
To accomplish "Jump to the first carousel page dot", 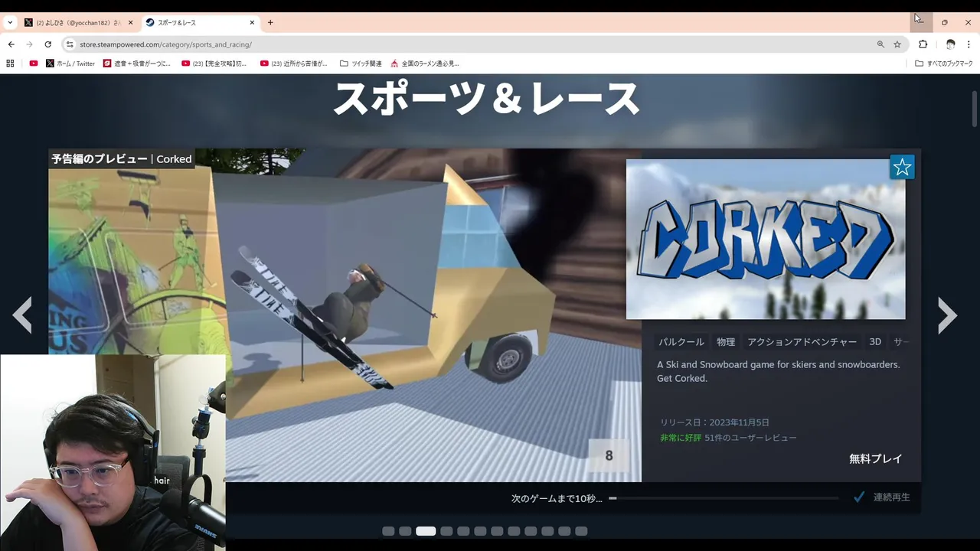I will pyautogui.click(x=388, y=531).
